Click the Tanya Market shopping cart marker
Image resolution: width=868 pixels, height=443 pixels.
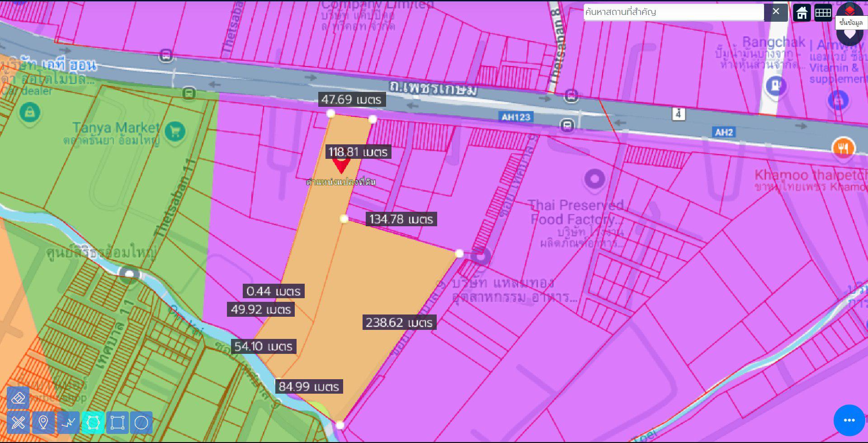(175, 132)
